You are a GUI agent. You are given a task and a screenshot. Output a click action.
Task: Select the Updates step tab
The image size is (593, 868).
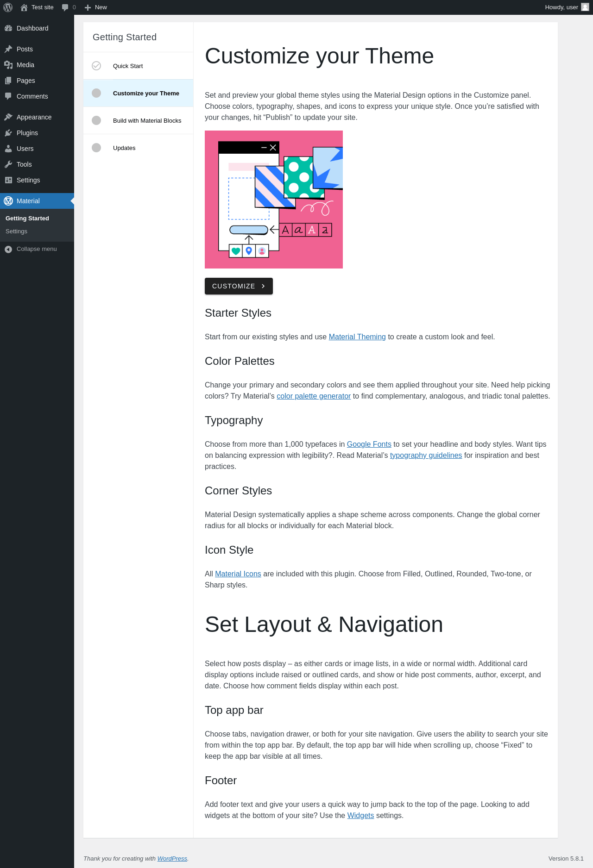click(x=138, y=148)
